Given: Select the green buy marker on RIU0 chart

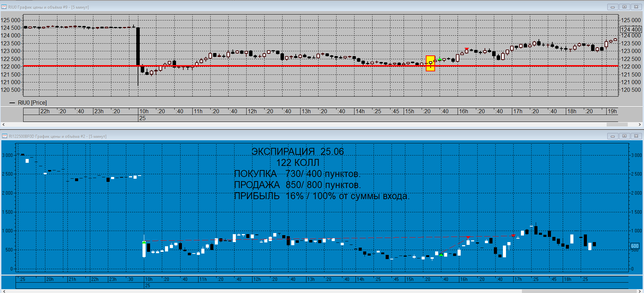Looking at the screenshot, I should [440, 60].
